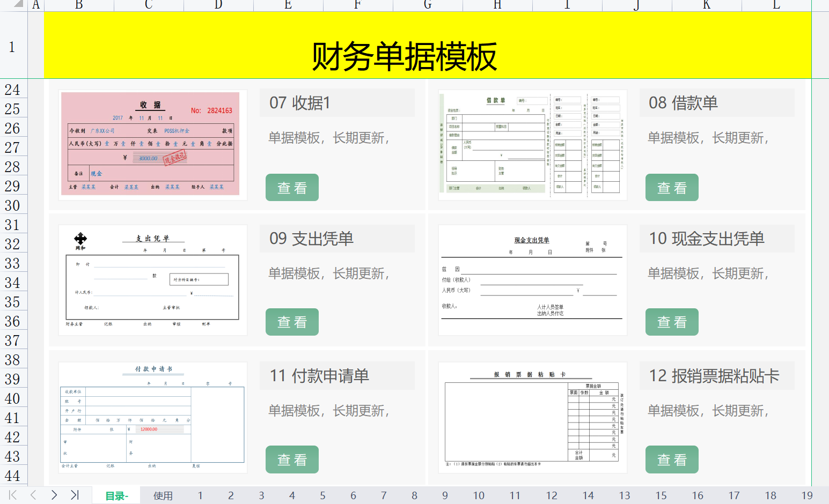
Task: Open sheet tab 1
Action: click(200, 495)
